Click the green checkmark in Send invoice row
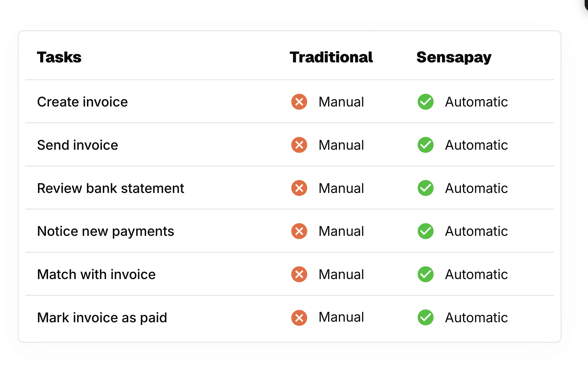Viewport: 588px width, 381px height. (426, 145)
